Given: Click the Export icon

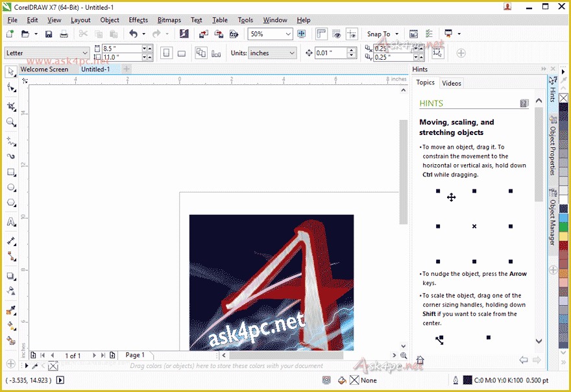Looking at the screenshot, I should 219,34.
